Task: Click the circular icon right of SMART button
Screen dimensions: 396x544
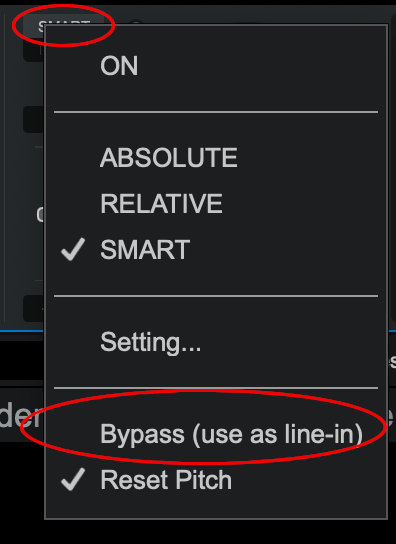Action: [x=136, y=22]
